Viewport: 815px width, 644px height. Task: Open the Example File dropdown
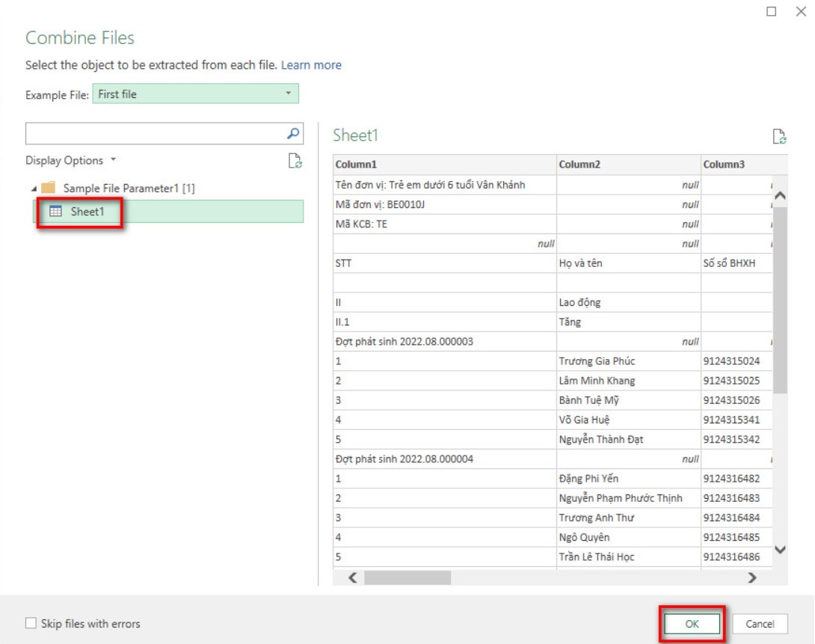tap(195, 93)
